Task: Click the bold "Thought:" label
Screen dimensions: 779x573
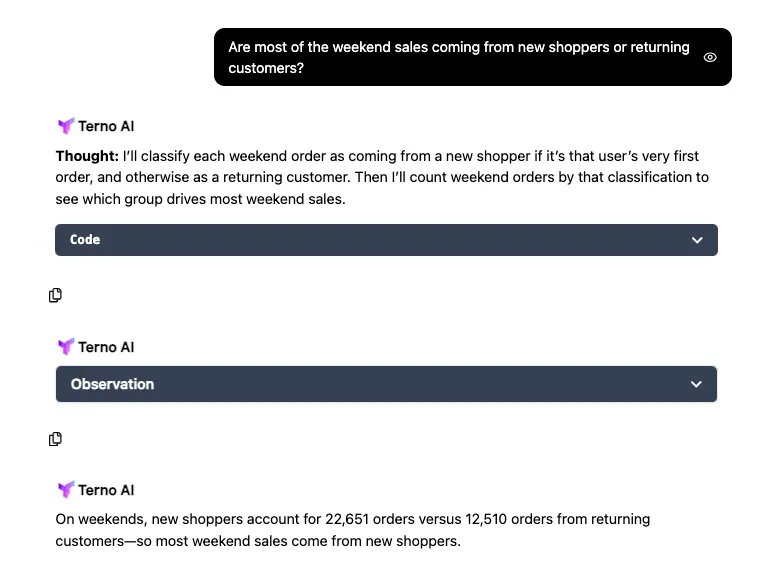Action: pyautogui.click(x=87, y=156)
